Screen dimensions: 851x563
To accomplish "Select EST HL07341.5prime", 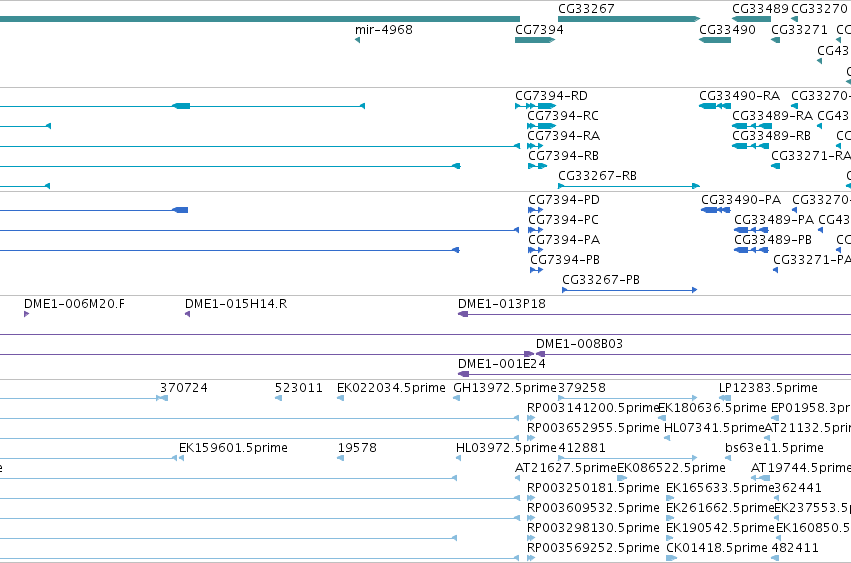I will click(714, 428).
